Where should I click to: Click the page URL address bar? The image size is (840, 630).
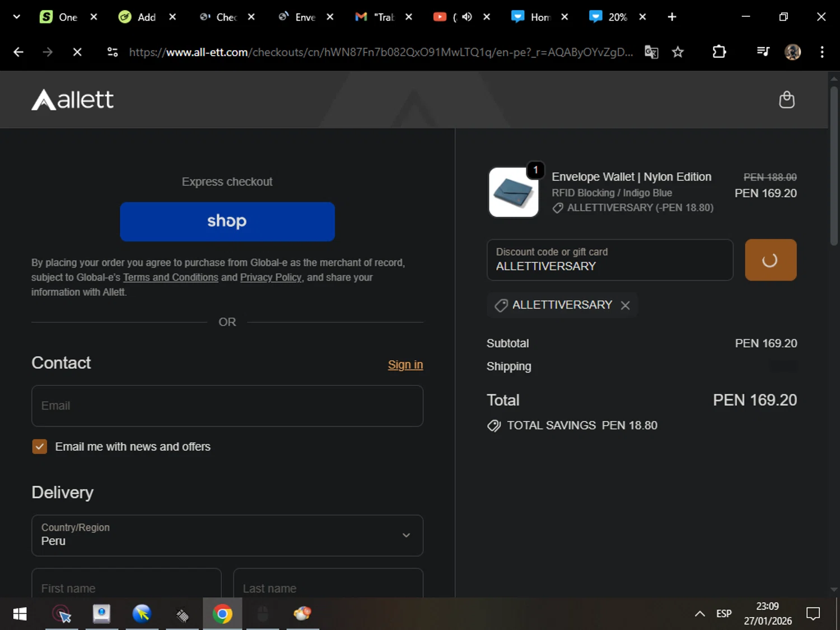[x=381, y=52]
